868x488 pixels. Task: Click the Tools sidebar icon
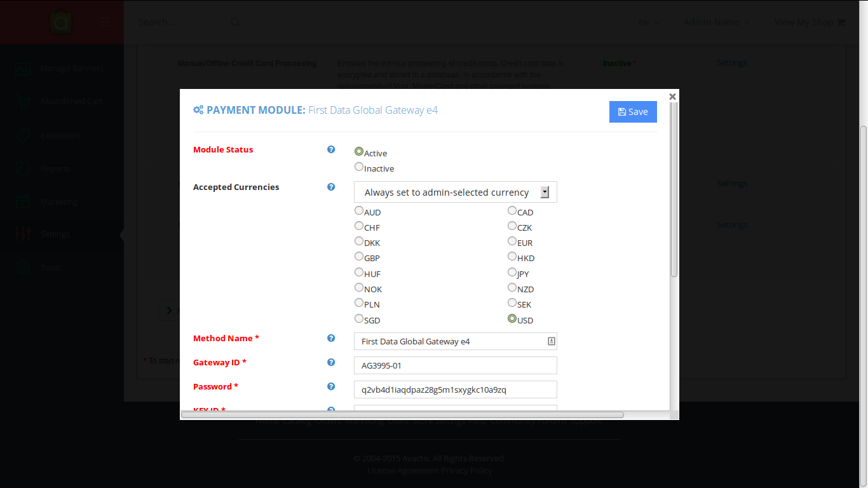(23, 268)
